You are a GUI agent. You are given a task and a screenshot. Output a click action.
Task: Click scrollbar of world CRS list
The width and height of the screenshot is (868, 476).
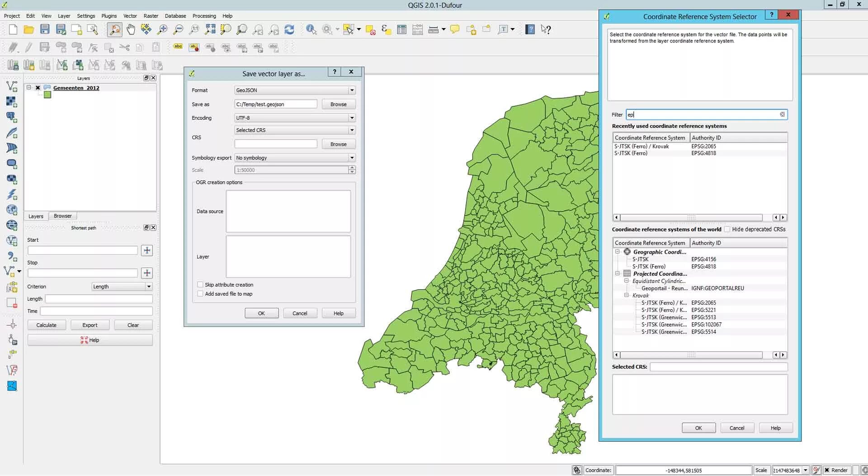691,355
